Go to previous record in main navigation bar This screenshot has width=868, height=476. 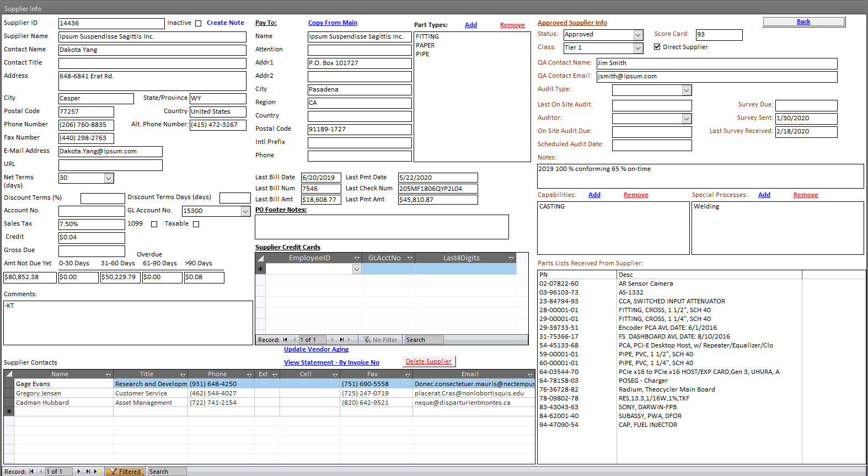point(40,472)
